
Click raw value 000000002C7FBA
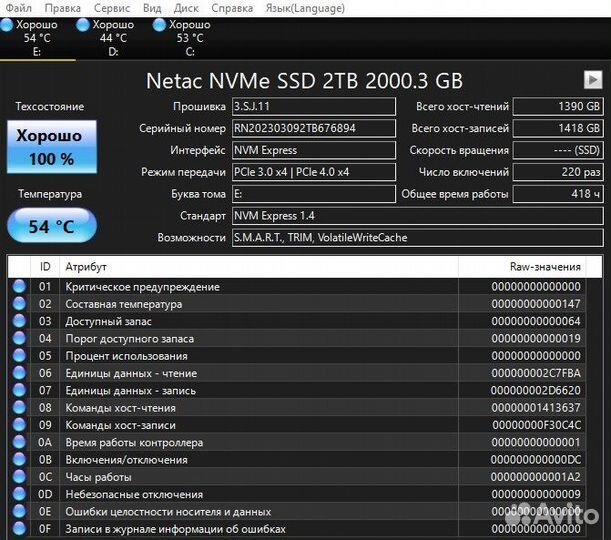(x=536, y=373)
